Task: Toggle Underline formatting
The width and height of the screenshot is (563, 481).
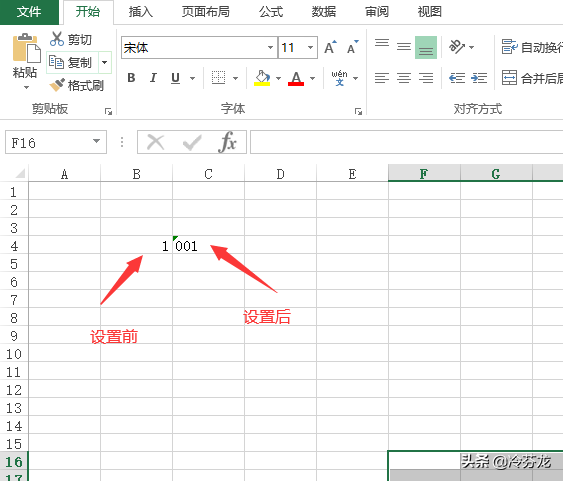Action: coord(175,78)
